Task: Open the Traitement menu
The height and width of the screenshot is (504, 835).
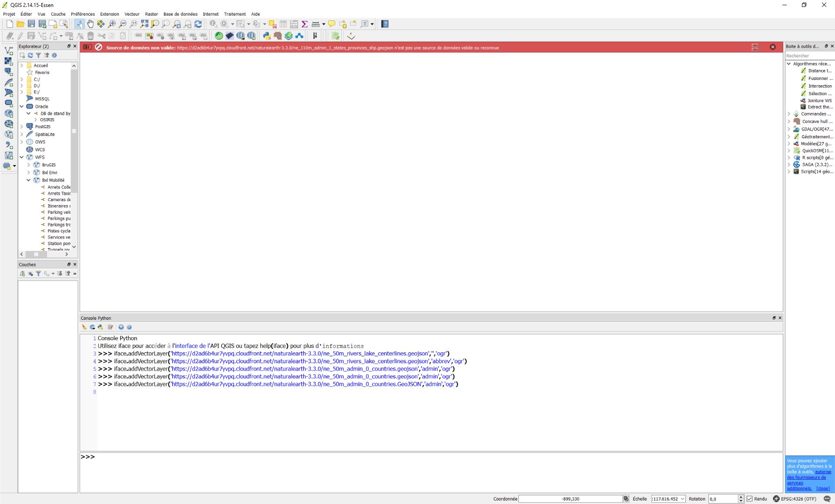Action: pos(234,14)
